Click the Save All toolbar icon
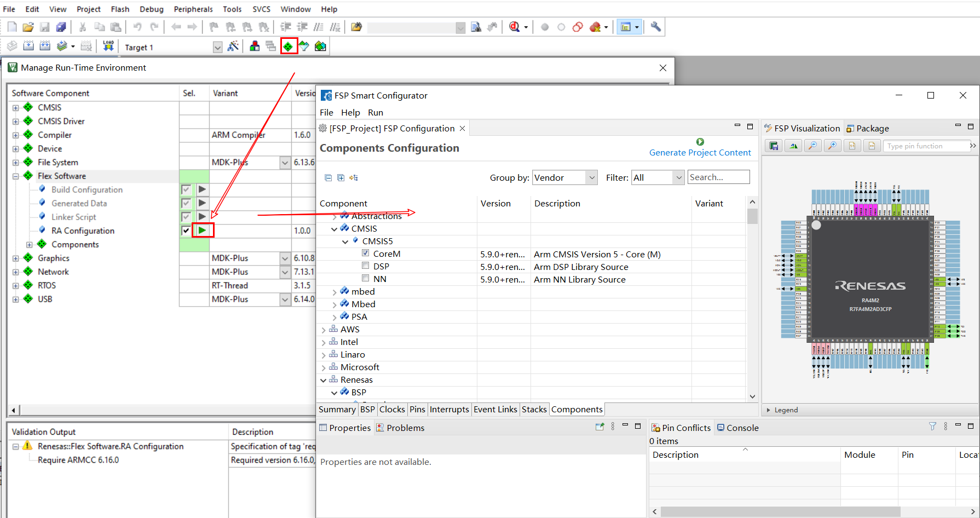The height and width of the screenshot is (518, 980). pos(61,27)
